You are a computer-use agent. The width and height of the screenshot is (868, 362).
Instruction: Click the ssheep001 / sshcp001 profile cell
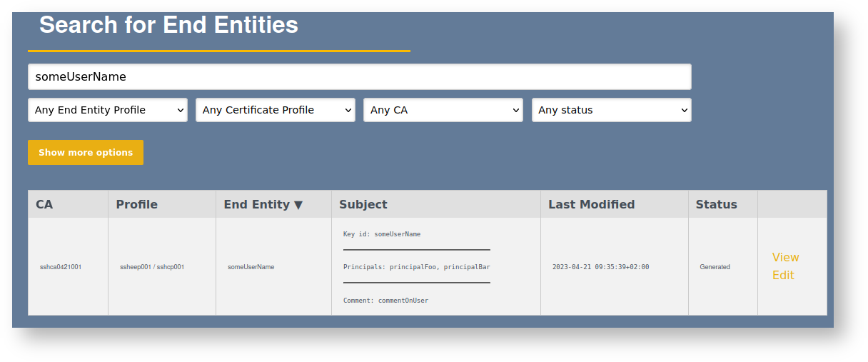click(x=152, y=267)
